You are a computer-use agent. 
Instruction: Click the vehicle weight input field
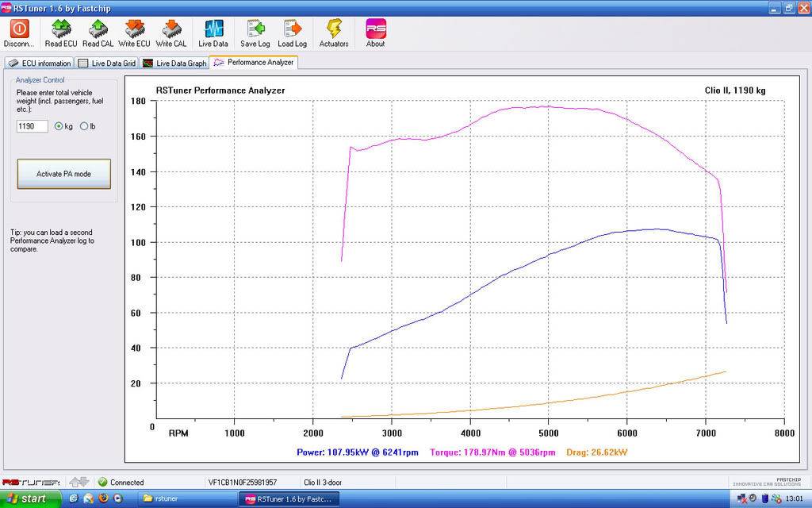coord(32,126)
